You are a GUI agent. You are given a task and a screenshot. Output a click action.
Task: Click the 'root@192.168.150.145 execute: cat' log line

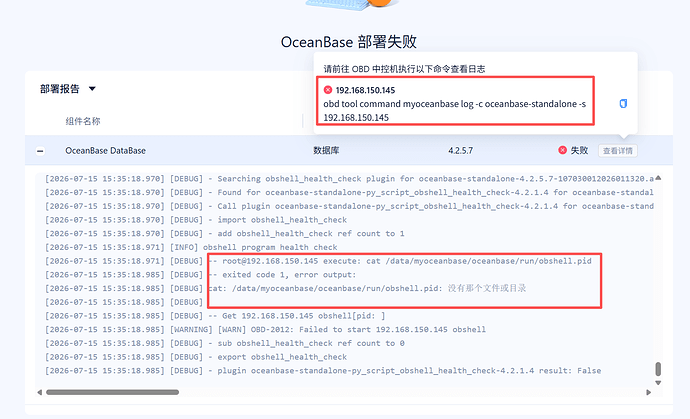318,261
